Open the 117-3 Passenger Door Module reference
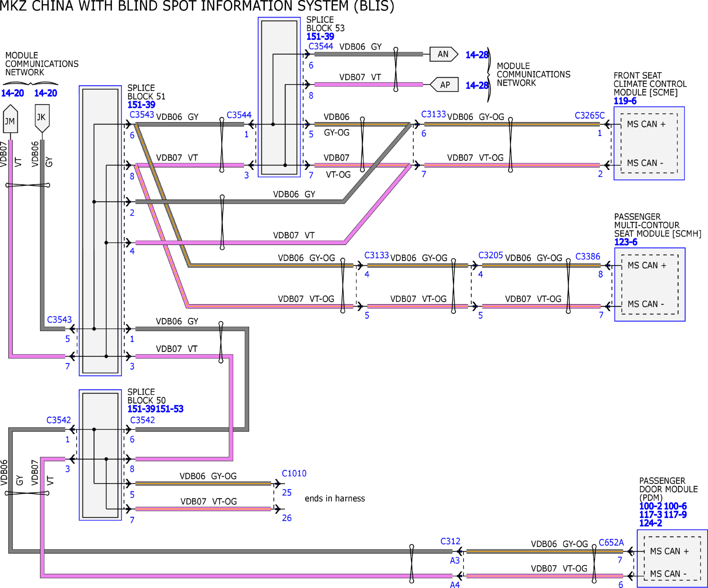708x588 pixels. (651, 515)
